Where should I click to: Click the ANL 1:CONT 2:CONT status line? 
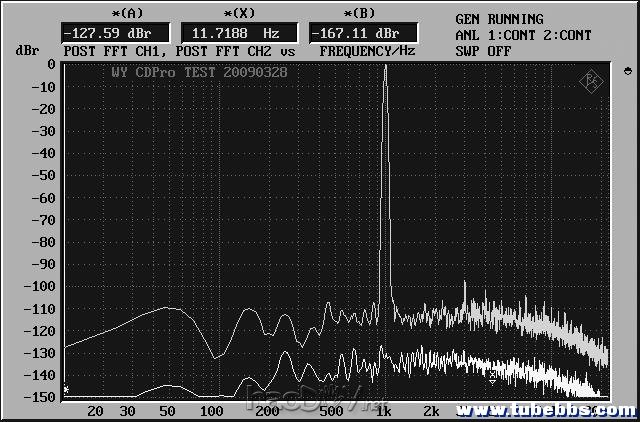tap(523, 35)
